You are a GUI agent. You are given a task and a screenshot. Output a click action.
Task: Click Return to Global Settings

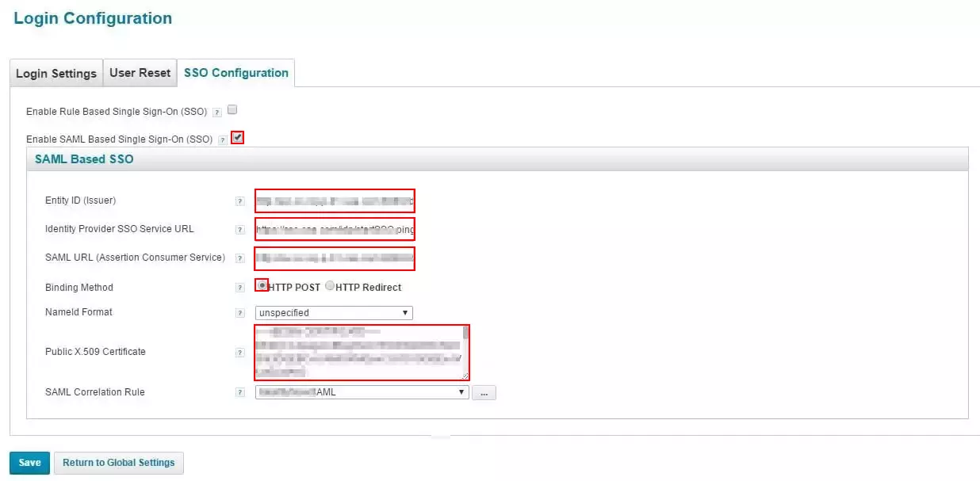(x=118, y=463)
